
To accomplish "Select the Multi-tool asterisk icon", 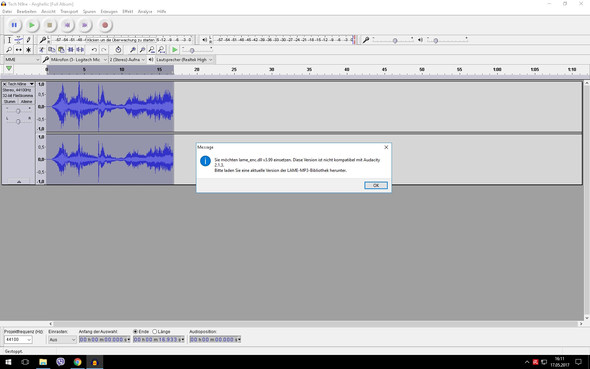I will 28,50.
